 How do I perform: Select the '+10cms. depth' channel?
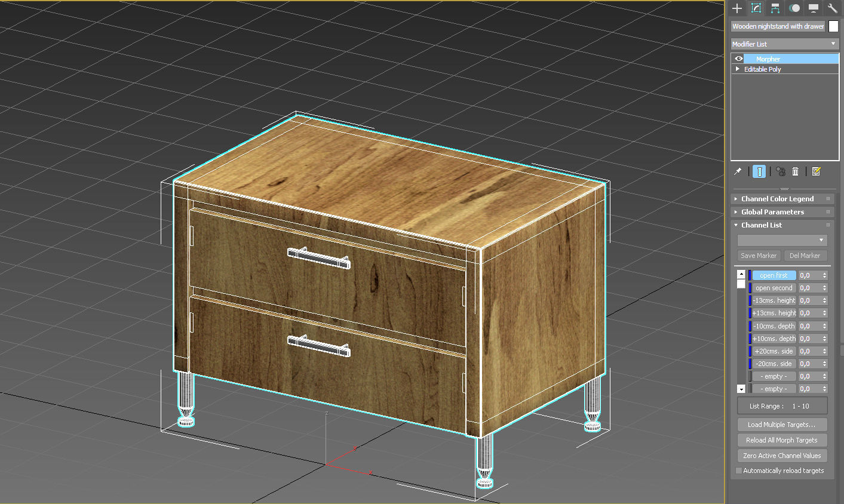coord(774,339)
